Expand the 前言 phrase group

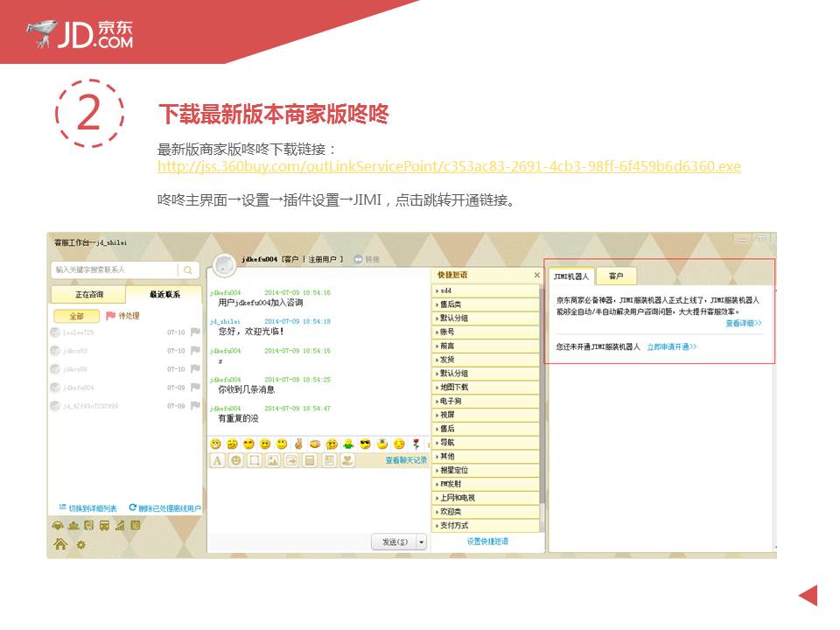point(486,346)
